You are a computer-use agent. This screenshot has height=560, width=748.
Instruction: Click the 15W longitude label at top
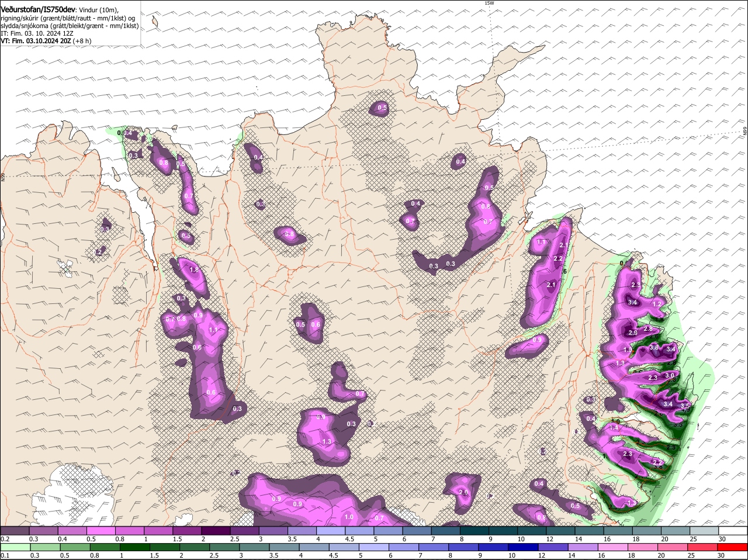pos(489,3)
